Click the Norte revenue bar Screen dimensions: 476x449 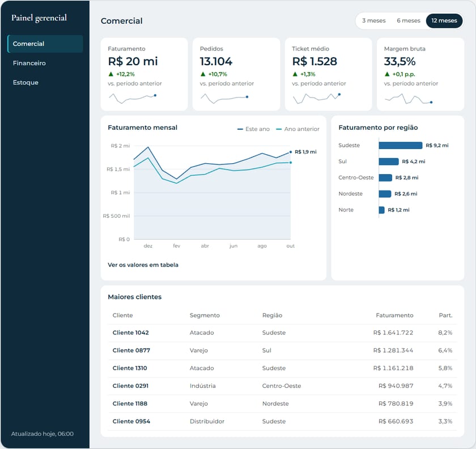click(x=381, y=210)
